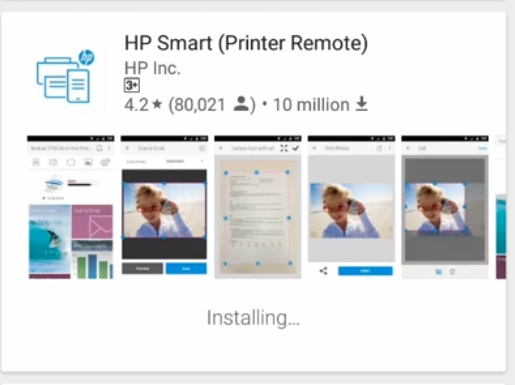Image resolution: width=515 pixels, height=385 pixels.
Task: Open the first screenshot with printer home screen
Action: [x=71, y=207]
